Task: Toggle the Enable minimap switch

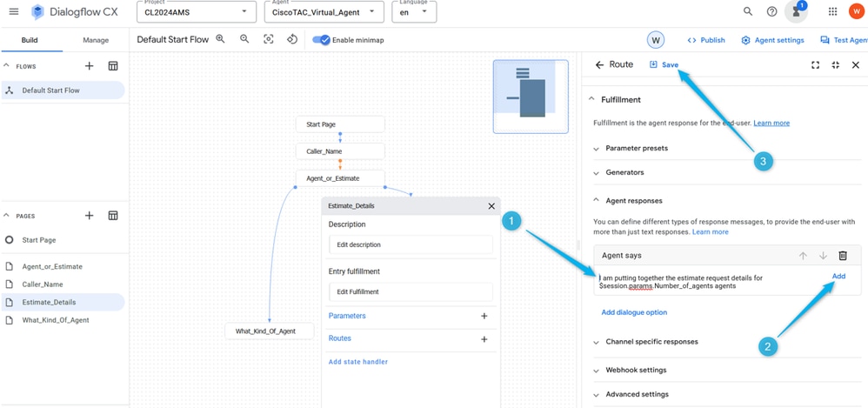Action: tap(321, 40)
